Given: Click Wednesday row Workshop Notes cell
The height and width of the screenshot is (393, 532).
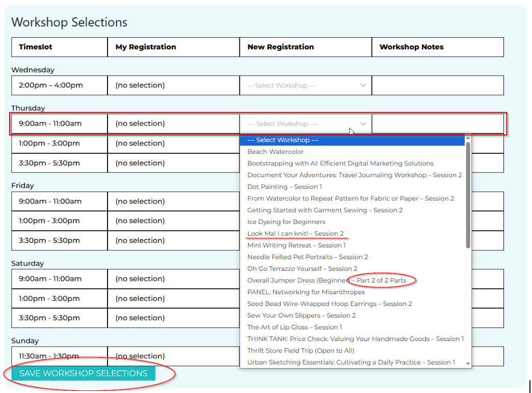Looking at the screenshot, I should [438, 86].
